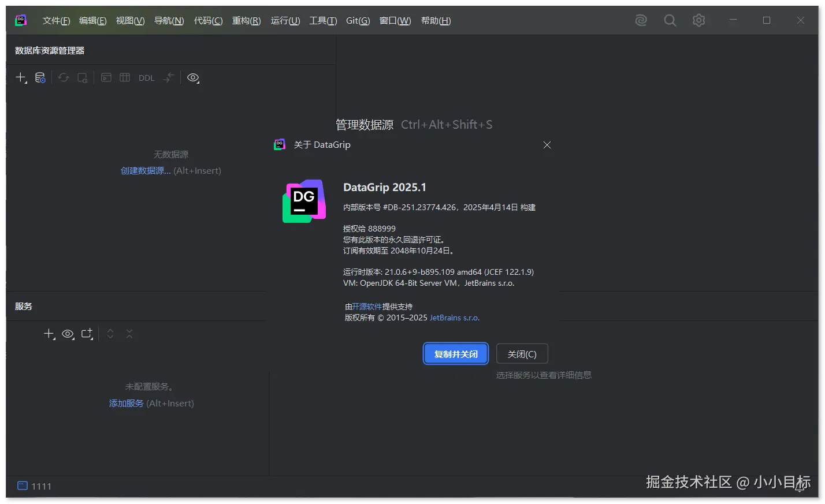Click the 复制并关闭 button
Image resolution: width=825 pixels, height=504 pixels.
tap(456, 354)
